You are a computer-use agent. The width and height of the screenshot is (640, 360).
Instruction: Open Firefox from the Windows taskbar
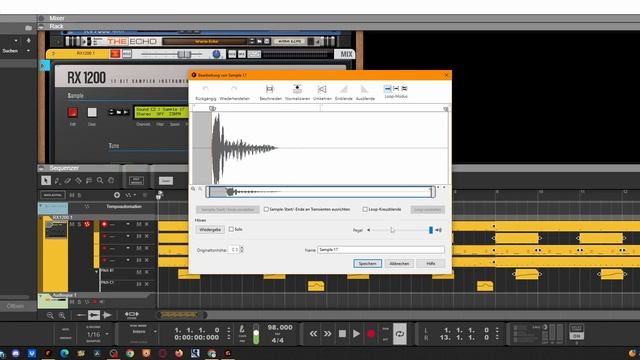coord(179,353)
